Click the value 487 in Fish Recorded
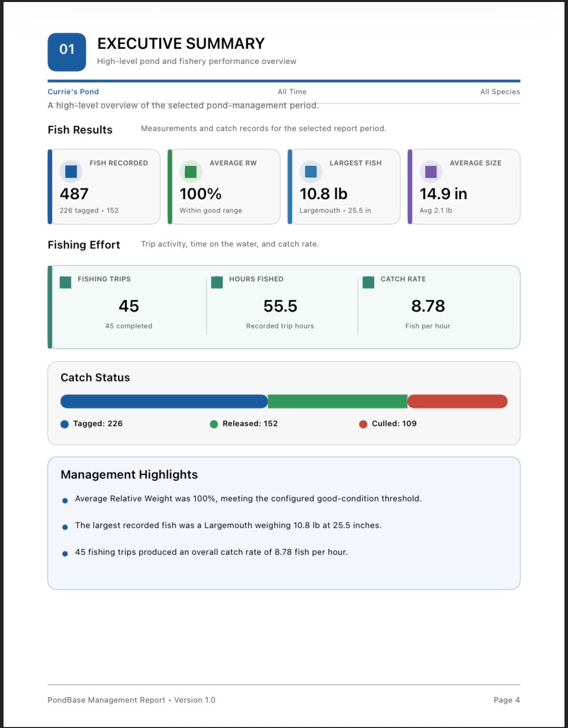 (x=74, y=194)
